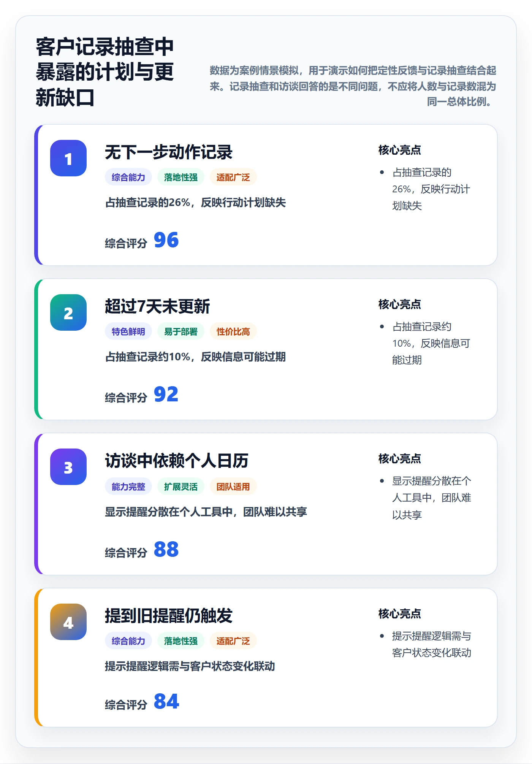Click 综合评分 label beside score 88
Image resolution: width=532 pixels, height=764 pixels.
(x=126, y=553)
